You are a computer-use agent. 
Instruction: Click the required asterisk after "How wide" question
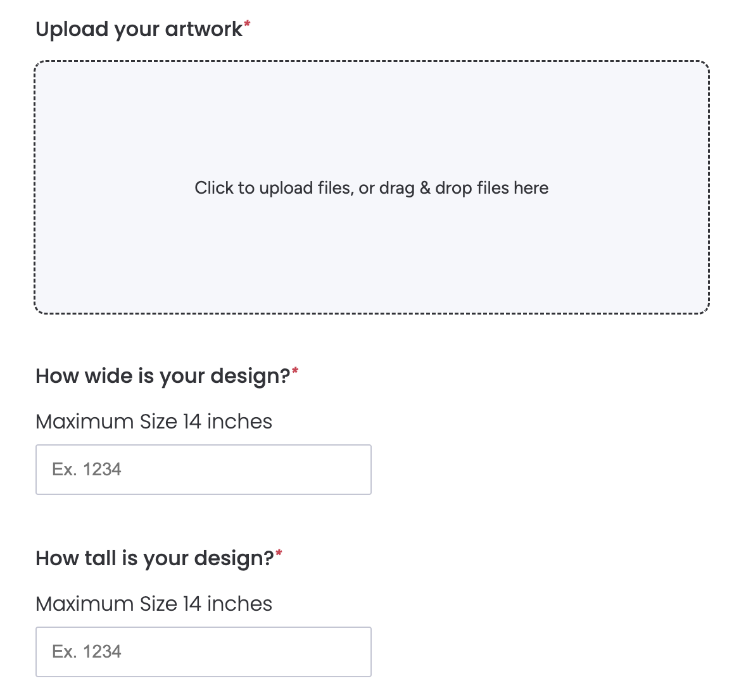[x=295, y=372]
